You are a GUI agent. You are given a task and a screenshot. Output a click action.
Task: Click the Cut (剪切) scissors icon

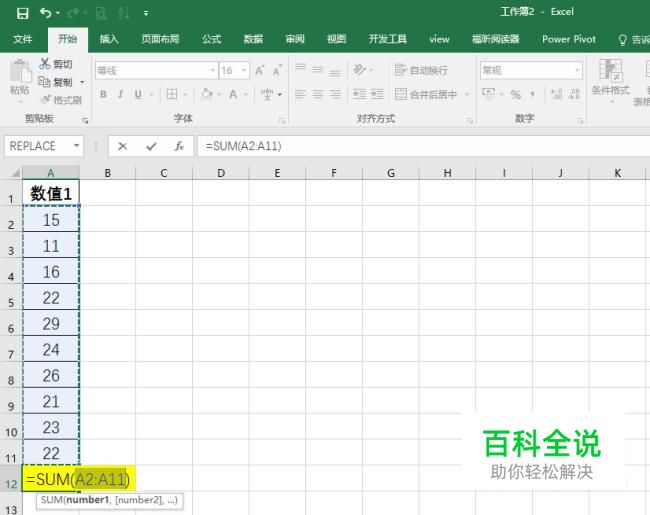pos(46,64)
